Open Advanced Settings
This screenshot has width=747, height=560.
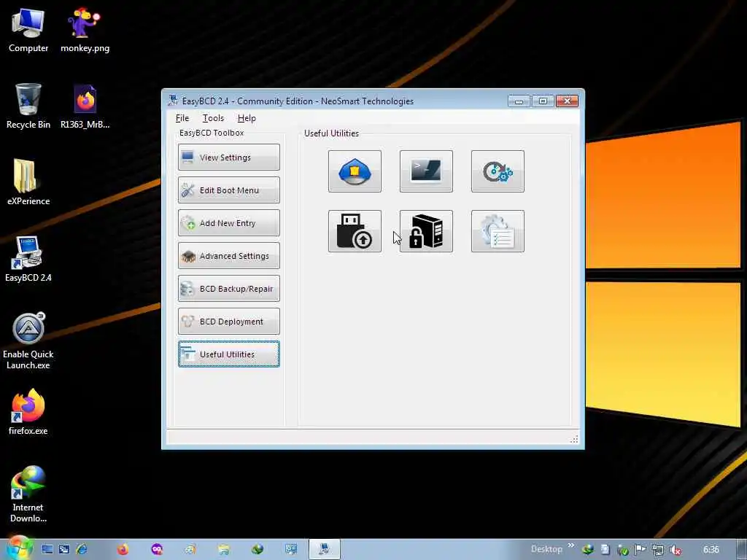[x=228, y=256]
